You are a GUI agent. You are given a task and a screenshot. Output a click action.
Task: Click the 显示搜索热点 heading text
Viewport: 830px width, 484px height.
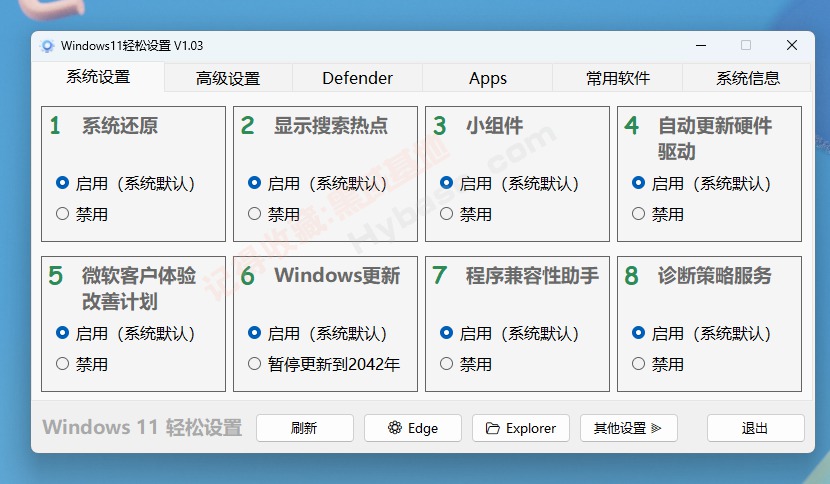click(331, 126)
